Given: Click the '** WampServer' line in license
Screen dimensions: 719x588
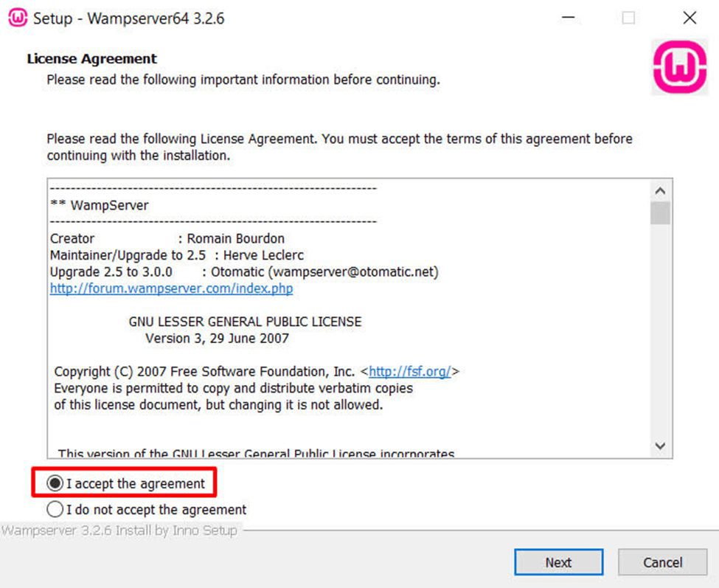Looking at the screenshot, I should [99, 205].
